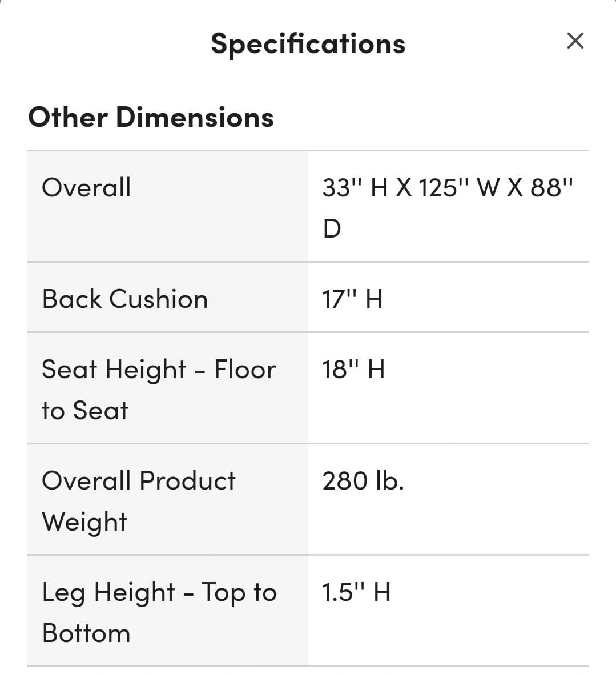This screenshot has height=674, width=616.
Task: Select the 280 lb. weight value
Action: click(363, 481)
